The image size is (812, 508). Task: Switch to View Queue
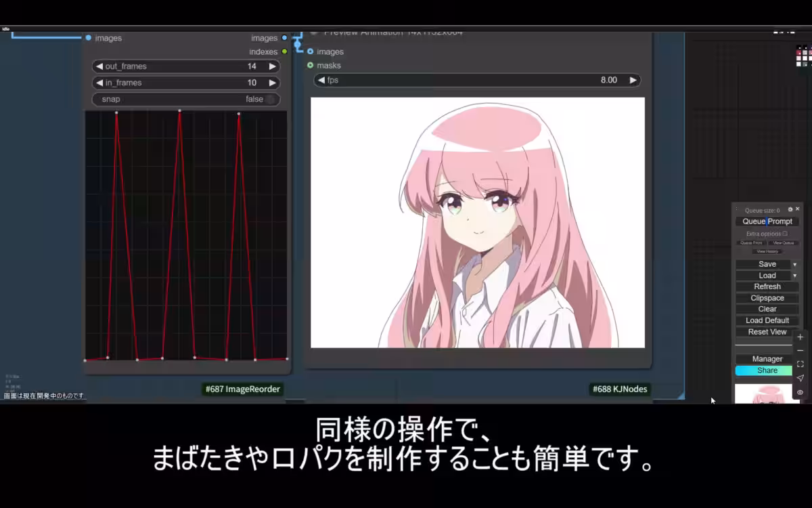tap(784, 242)
